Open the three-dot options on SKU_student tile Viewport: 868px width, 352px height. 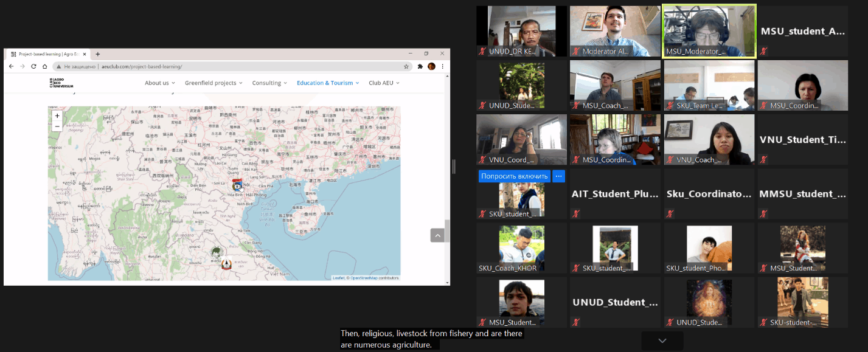point(559,176)
